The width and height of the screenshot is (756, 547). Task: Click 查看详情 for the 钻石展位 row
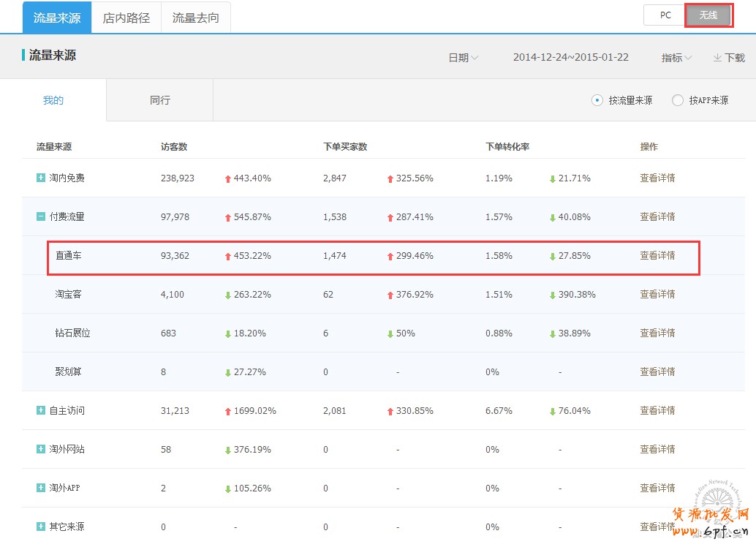tap(657, 333)
